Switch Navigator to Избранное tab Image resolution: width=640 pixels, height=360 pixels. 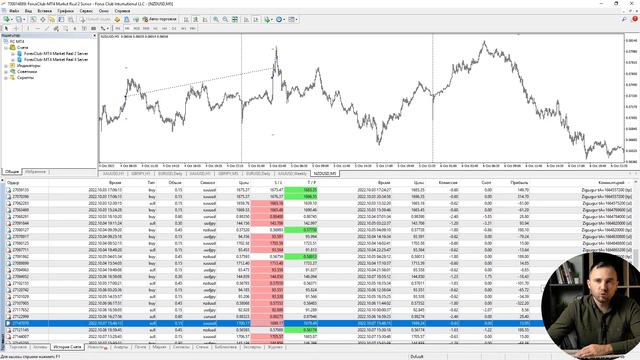coord(36,172)
